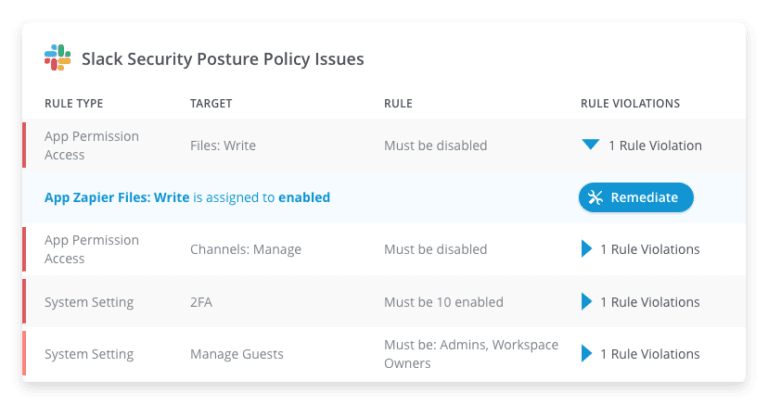Expand the Channels: Manage rule violations arrow
The image size is (768, 405).
586,249
